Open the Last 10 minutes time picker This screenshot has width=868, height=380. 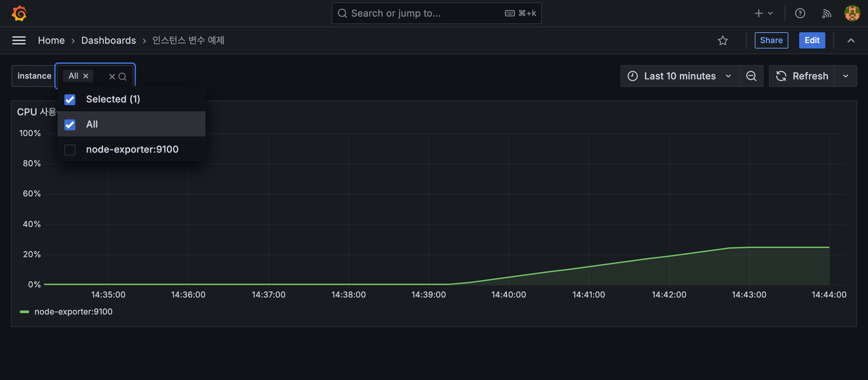[679, 76]
